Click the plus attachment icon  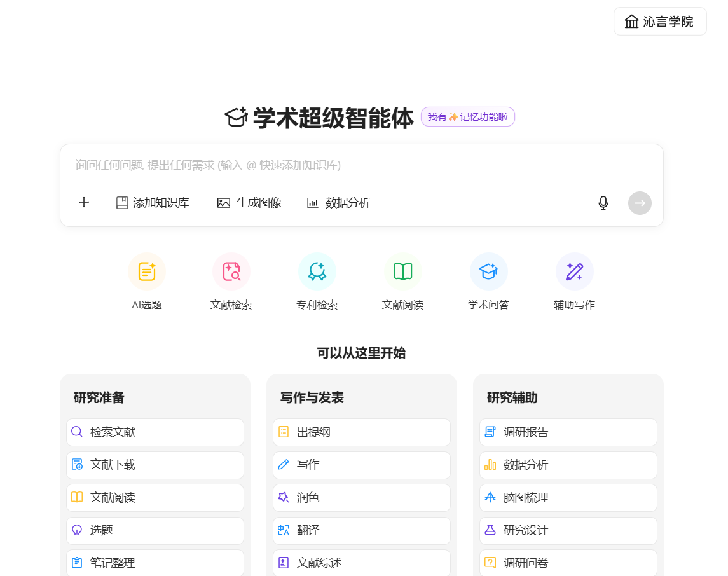pos(83,202)
